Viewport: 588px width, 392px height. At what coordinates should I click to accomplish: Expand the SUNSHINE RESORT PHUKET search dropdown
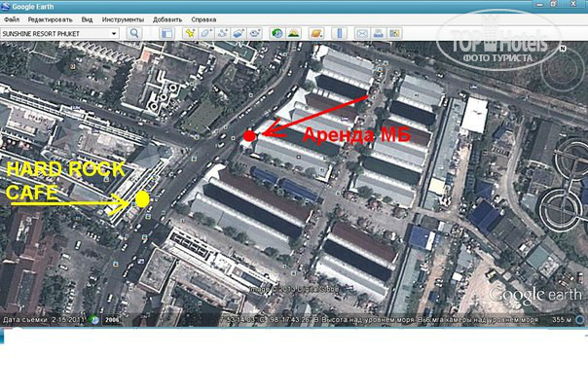(114, 33)
